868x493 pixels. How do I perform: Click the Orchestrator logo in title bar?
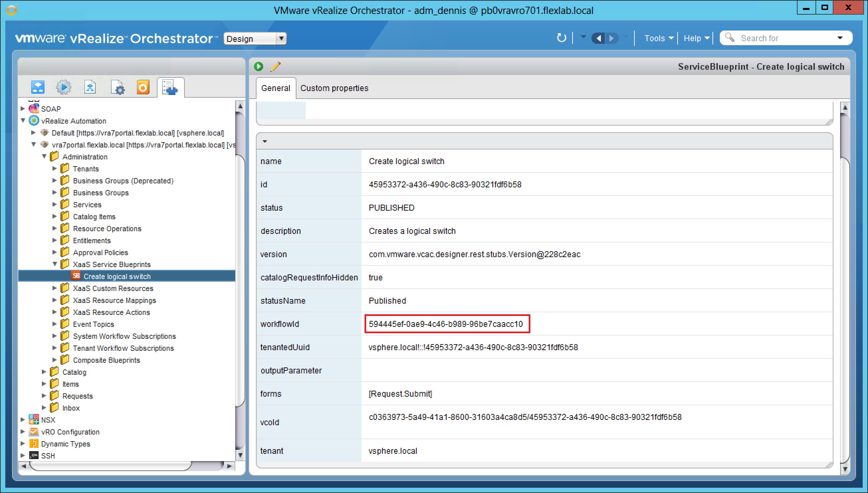pos(12,10)
